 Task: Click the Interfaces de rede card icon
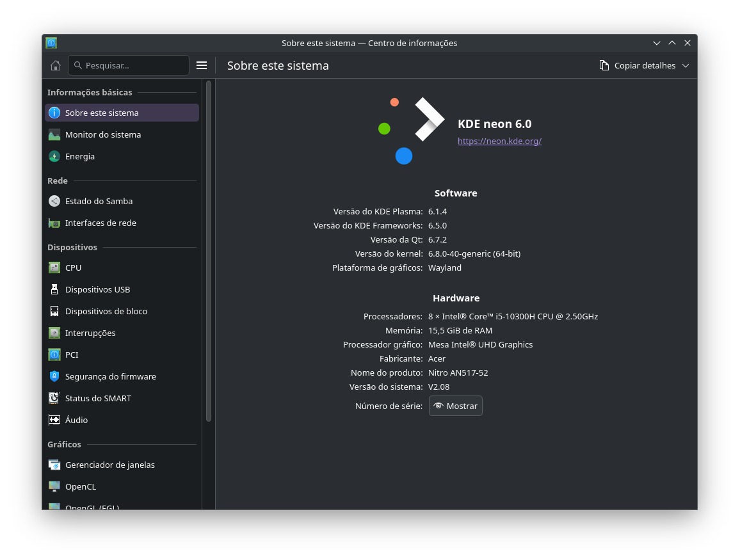coord(54,223)
